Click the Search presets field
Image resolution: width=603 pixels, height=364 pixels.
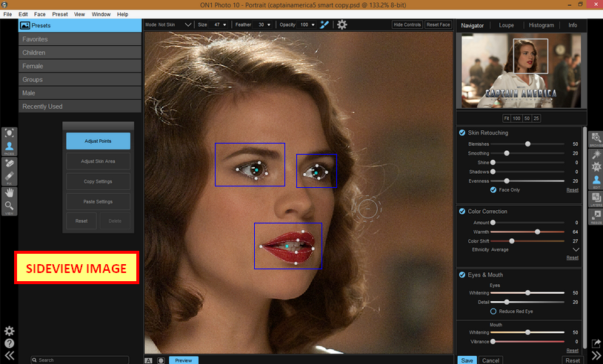tap(79, 360)
